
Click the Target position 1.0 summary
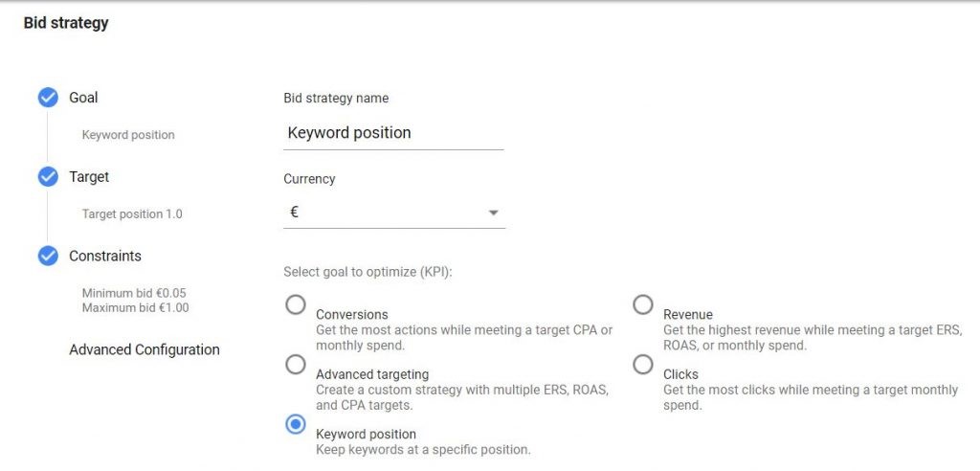click(132, 214)
